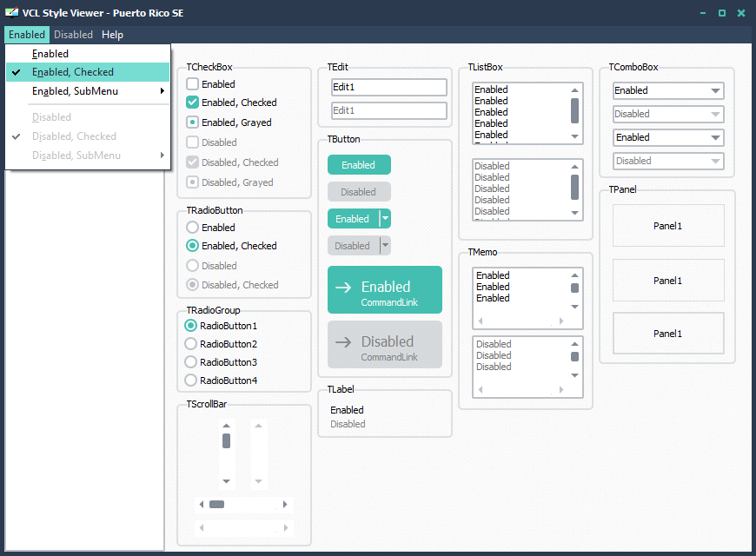Expand the 'Enabled, SubMenu' submenu
Screen dimensions: 756x556
[87, 91]
